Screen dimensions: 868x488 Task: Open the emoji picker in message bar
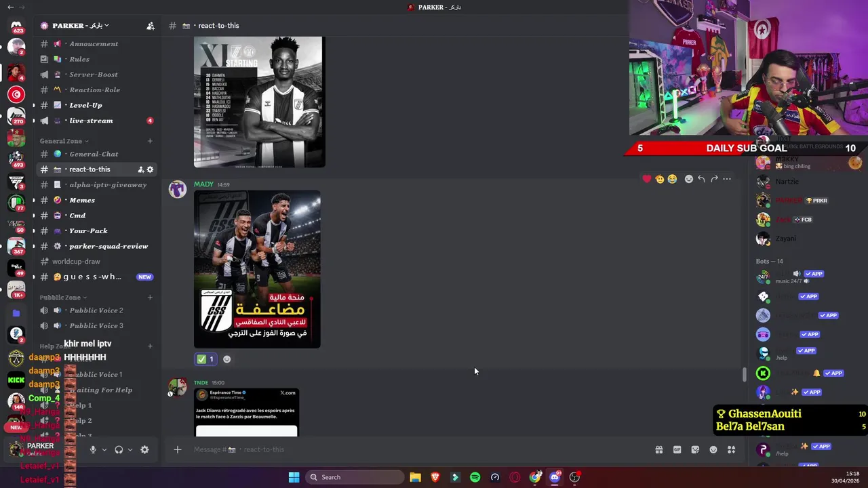point(713,449)
